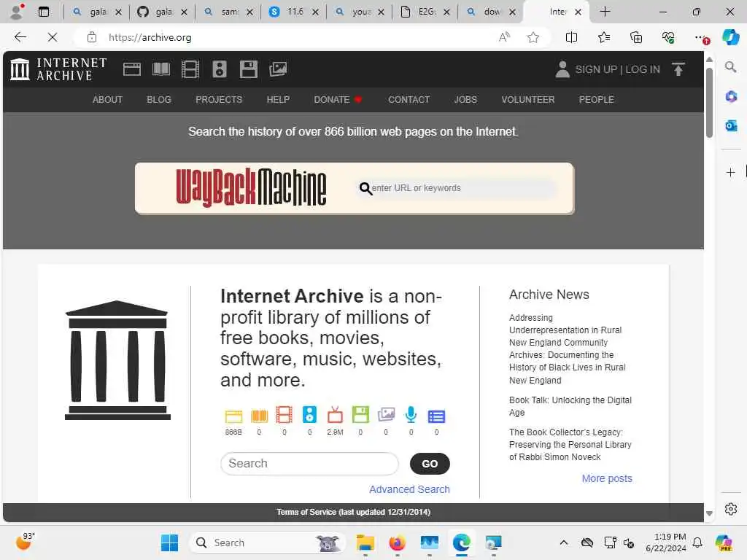Click PROJECTS in the navigation bar

(219, 99)
